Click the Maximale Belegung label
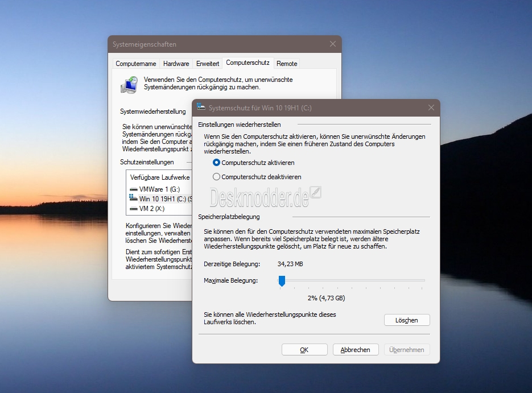This screenshot has height=393, width=532. click(x=230, y=280)
